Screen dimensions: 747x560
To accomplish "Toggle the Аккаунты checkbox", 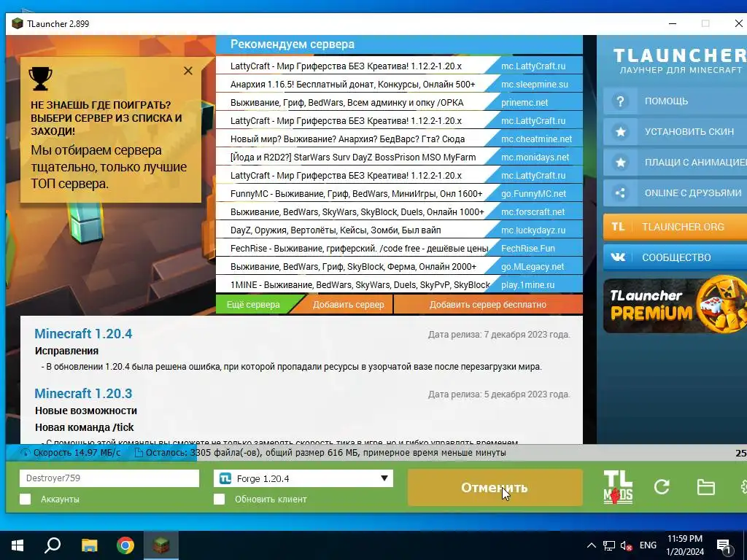I will coord(26,499).
